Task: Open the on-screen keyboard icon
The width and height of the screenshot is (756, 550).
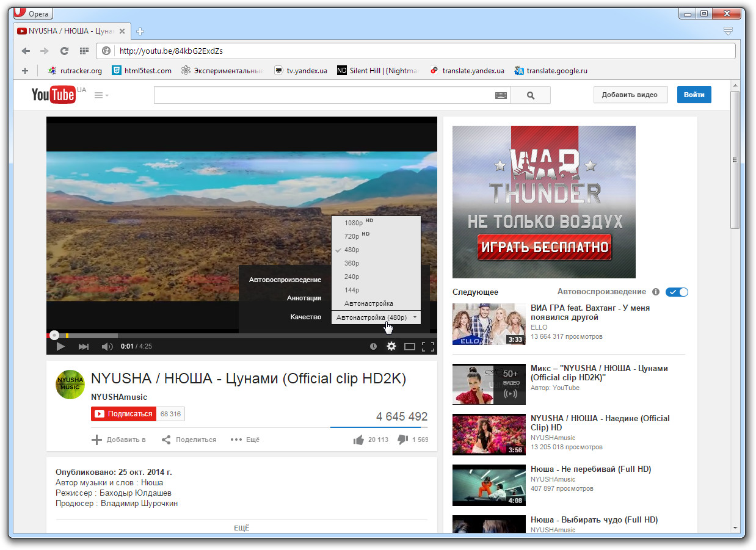Action: point(501,95)
